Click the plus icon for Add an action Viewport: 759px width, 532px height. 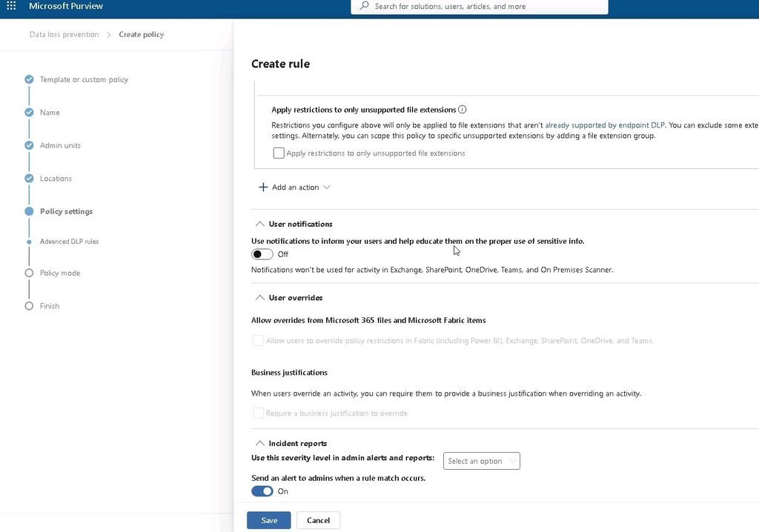tap(263, 187)
